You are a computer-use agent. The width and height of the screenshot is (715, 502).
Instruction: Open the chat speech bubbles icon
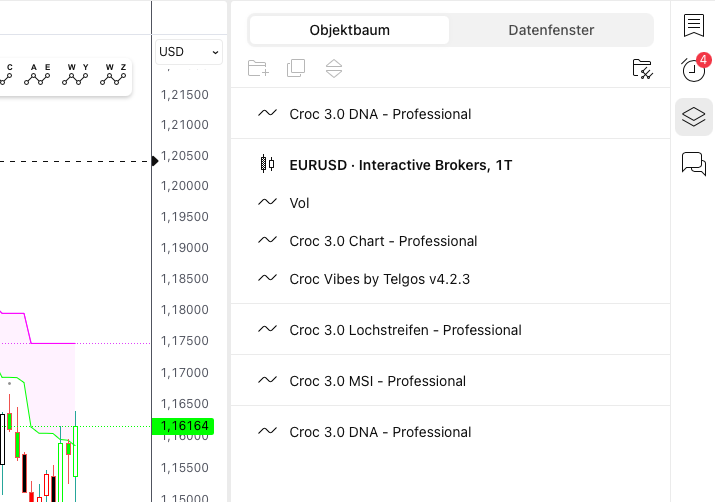[x=693, y=163]
